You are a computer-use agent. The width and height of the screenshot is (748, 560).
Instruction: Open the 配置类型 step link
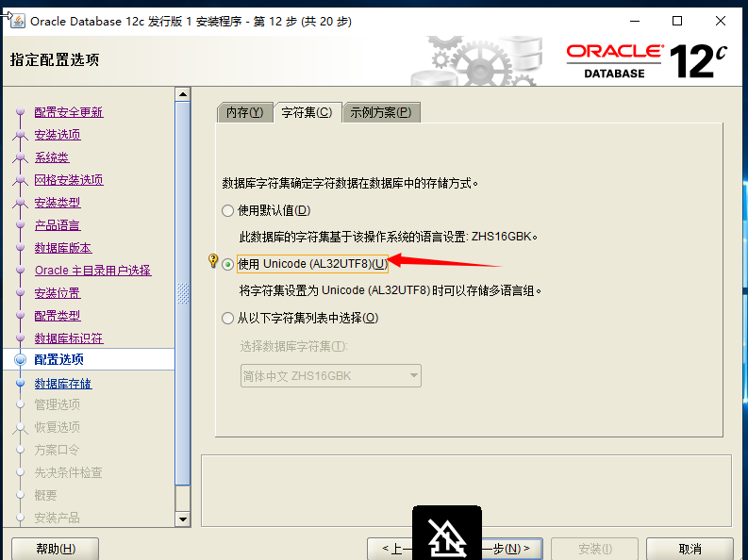pos(58,316)
